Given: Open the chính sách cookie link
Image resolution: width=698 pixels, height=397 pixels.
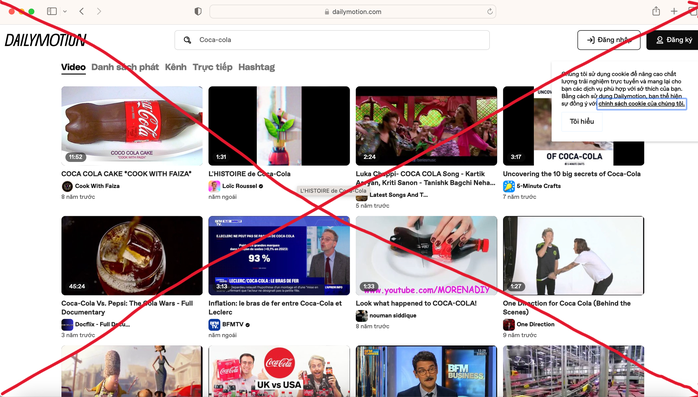Looking at the screenshot, I should point(641,104).
